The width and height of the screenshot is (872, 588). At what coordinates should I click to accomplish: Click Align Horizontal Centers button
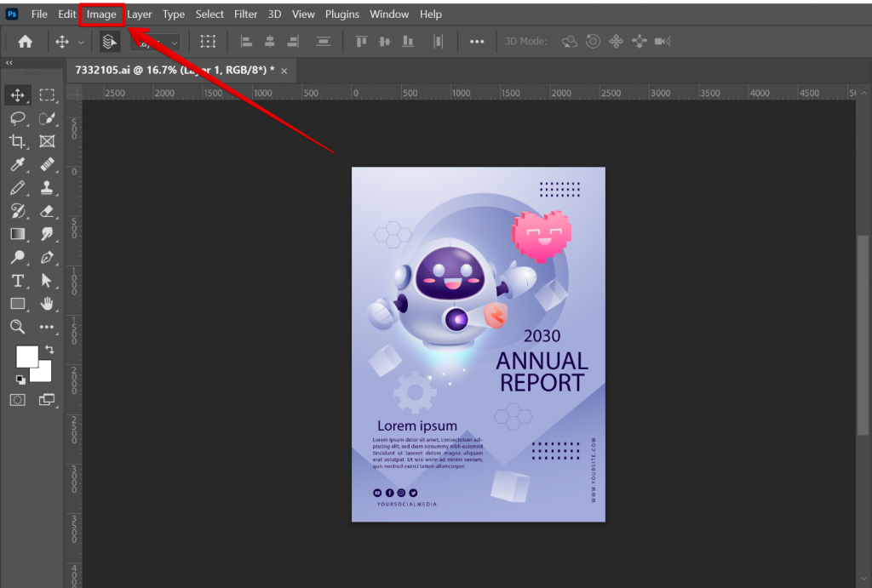pos(269,41)
